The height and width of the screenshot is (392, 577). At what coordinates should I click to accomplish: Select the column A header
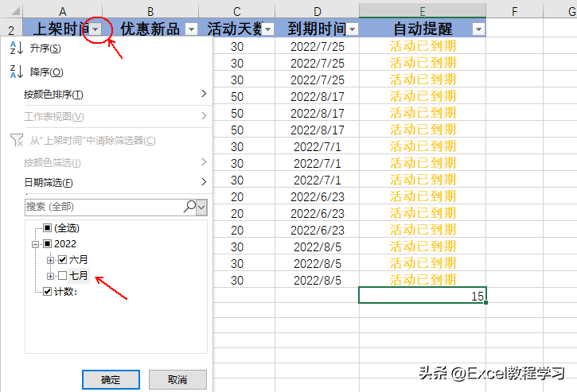coord(63,11)
